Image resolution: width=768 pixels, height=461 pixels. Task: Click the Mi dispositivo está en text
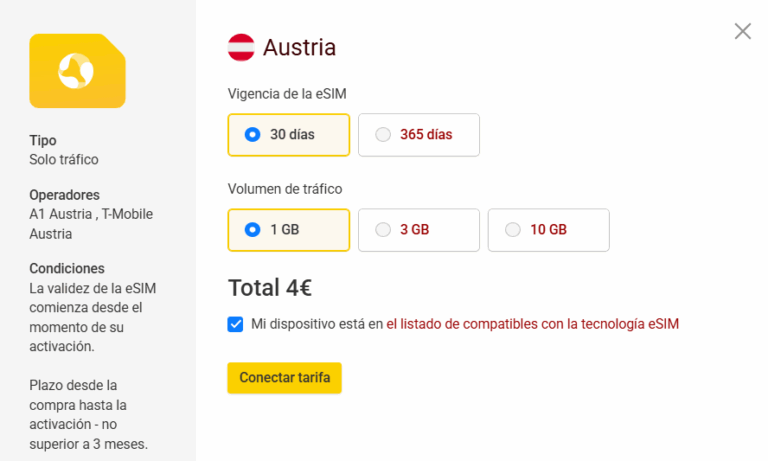coord(316,324)
